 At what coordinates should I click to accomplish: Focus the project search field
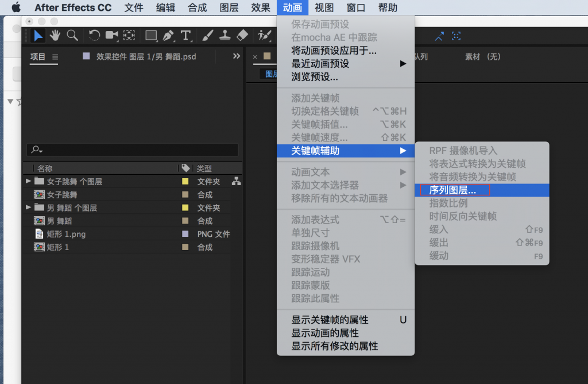(133, 150)
